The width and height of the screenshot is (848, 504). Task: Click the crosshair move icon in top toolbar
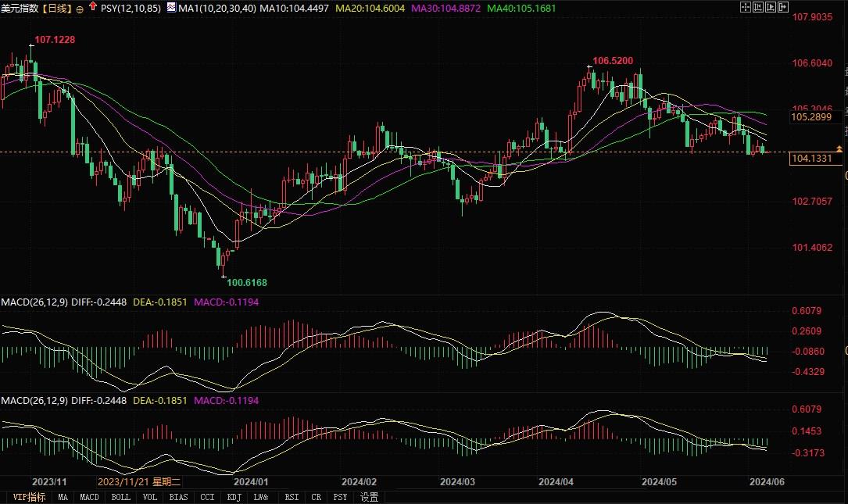click(745, 7)
